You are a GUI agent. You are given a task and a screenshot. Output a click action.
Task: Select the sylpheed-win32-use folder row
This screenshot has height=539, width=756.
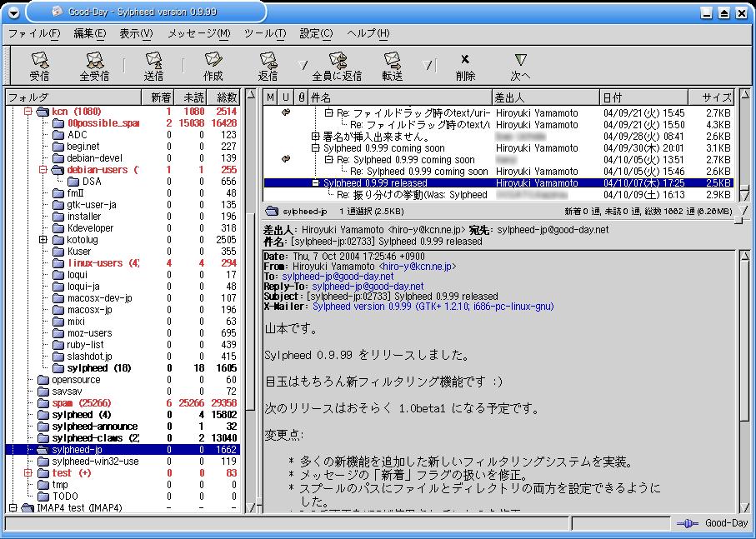tap(123, 462)
